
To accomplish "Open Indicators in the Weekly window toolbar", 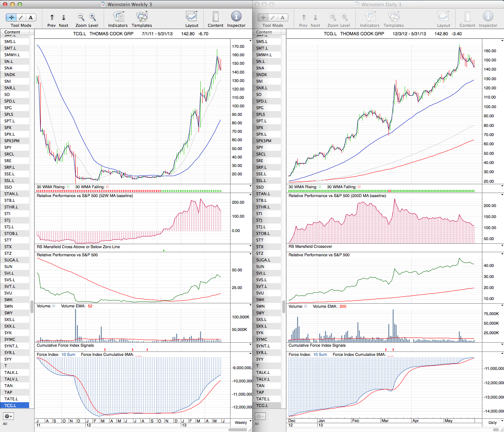I will coord(118,17).
